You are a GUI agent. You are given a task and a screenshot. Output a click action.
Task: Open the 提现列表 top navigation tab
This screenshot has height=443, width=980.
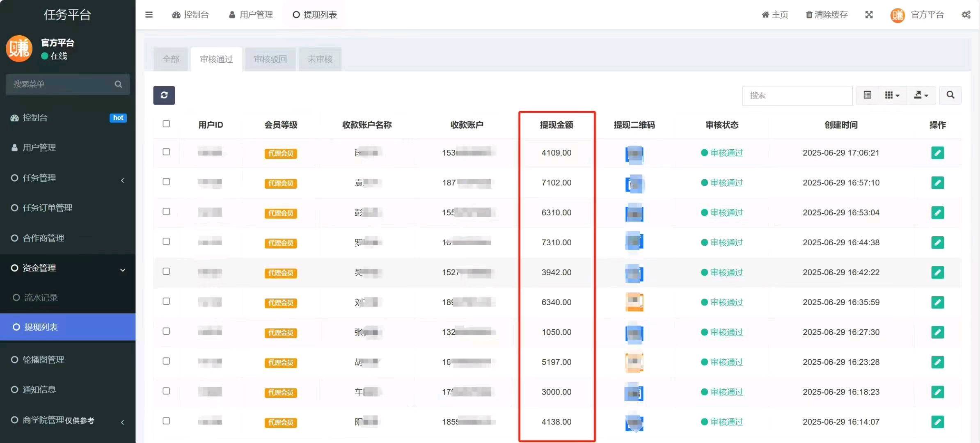tap(315, 15)
